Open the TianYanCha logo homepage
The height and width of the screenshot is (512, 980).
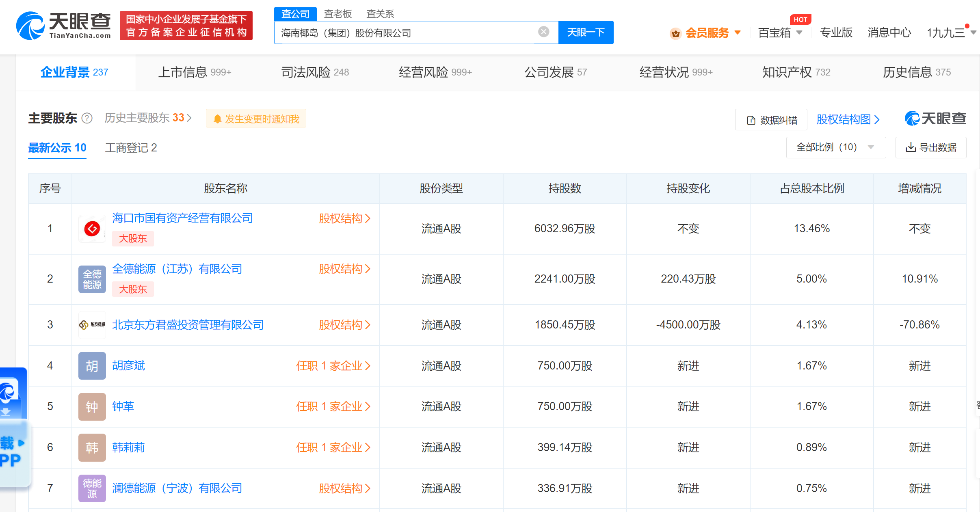63,26
